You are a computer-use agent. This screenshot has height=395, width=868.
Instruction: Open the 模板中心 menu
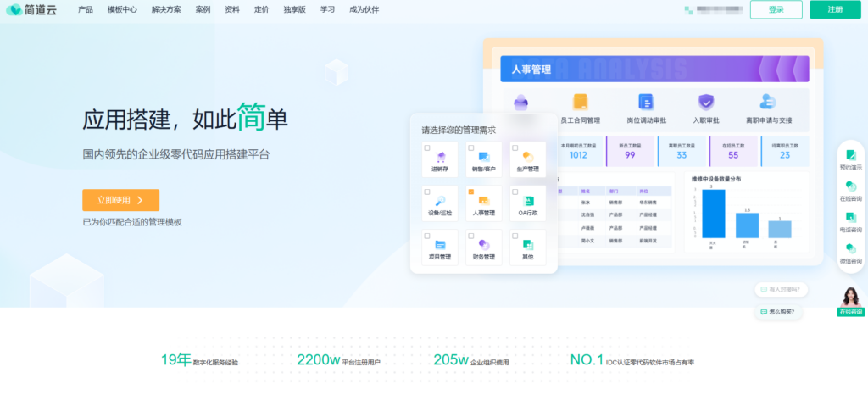pyautogui.click(x=122, y=9)
